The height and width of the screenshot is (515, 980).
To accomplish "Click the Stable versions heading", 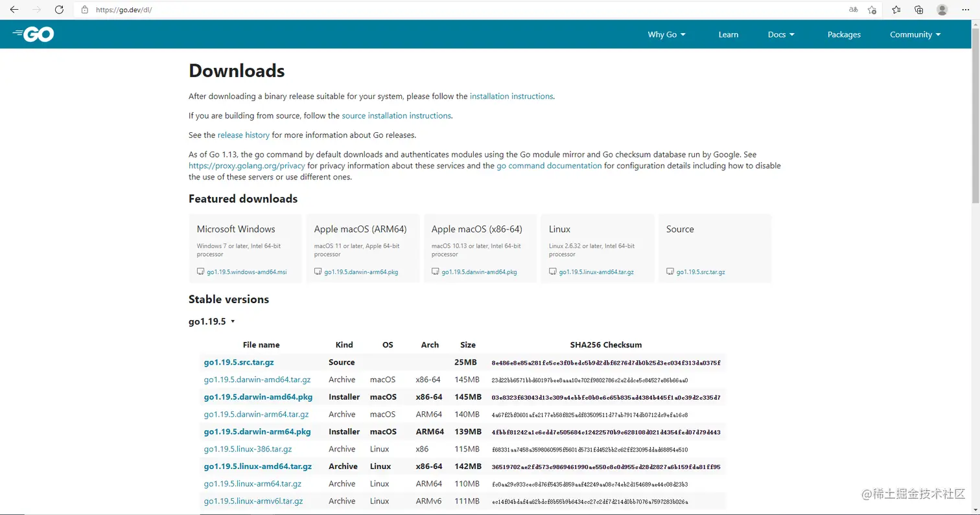I will pos(229,299).
